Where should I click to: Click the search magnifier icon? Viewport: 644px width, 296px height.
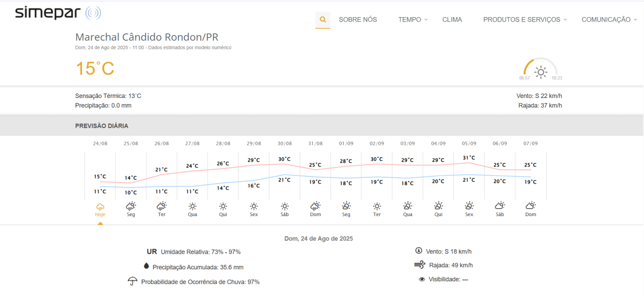point(323,20)
